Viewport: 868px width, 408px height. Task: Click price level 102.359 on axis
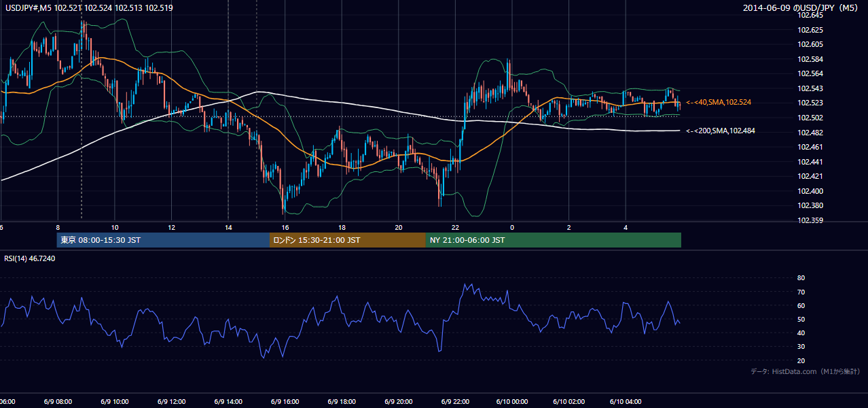(x=810, y=220)
